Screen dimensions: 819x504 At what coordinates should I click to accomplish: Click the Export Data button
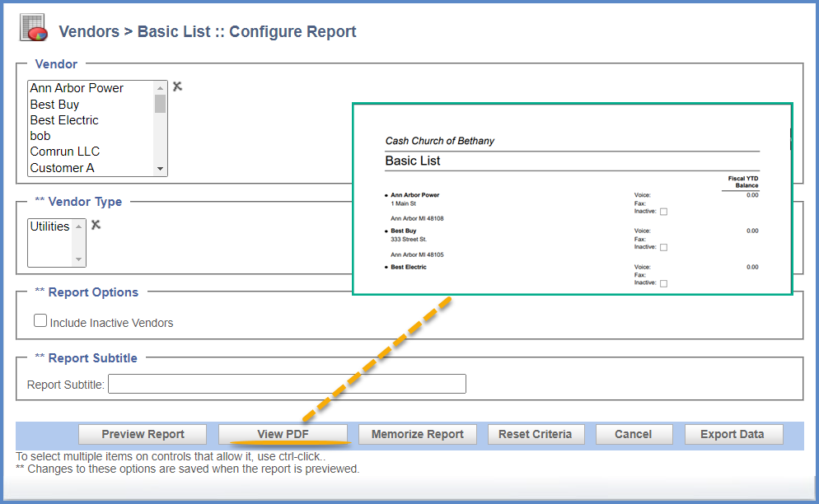(x=732, y=434)
